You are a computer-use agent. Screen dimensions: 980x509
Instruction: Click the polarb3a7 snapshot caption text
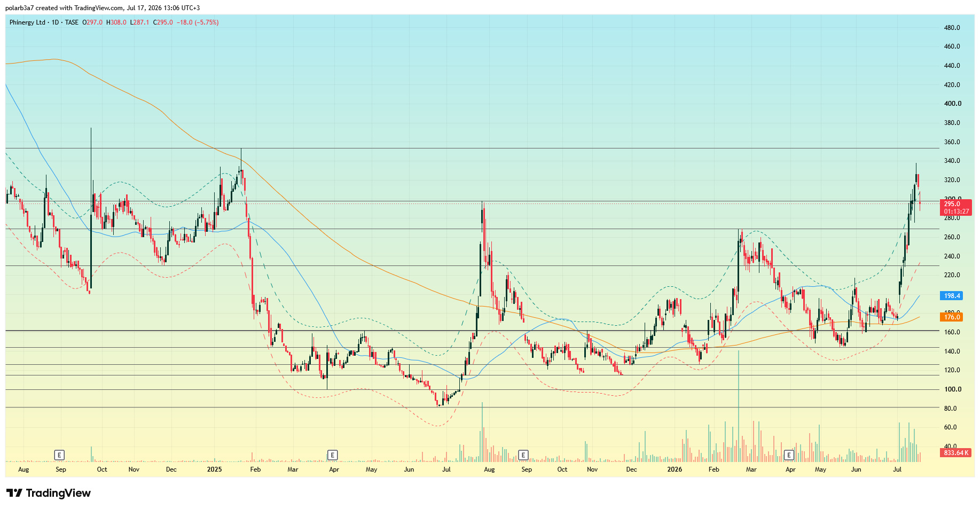pyautogui.click(x=103, y=8)
